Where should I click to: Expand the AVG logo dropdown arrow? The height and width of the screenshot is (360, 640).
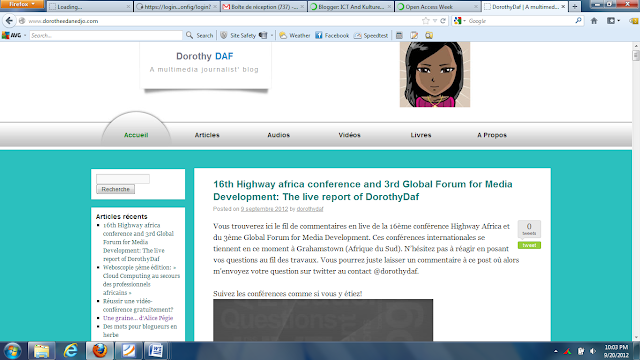[25, 36]
